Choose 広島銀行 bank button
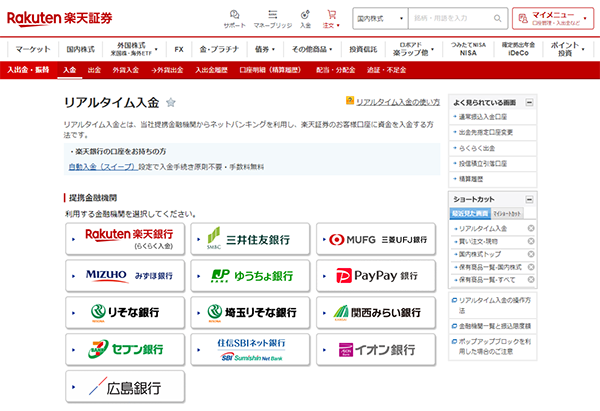 tap(125, 387)
